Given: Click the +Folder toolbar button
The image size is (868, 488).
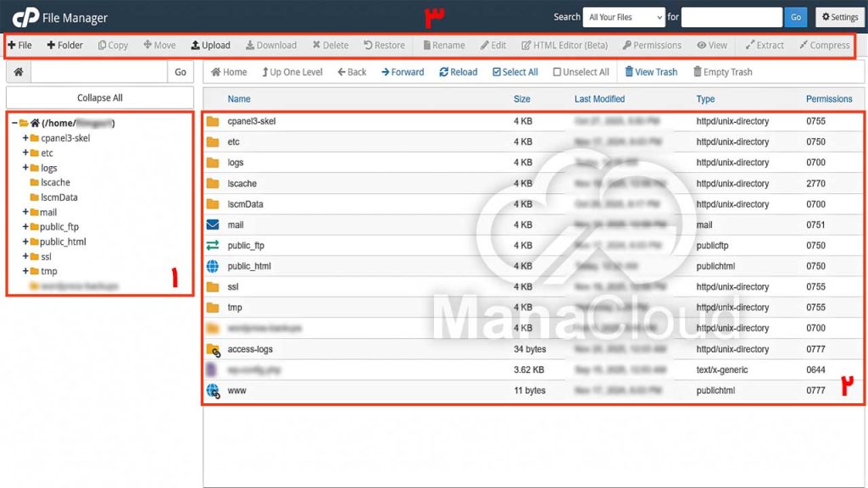Looking at the screenshot, I should (64, 45).
